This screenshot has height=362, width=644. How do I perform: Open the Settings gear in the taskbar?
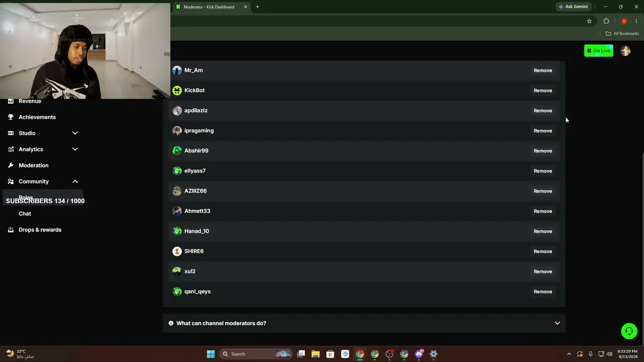click(x=434, y=354)
